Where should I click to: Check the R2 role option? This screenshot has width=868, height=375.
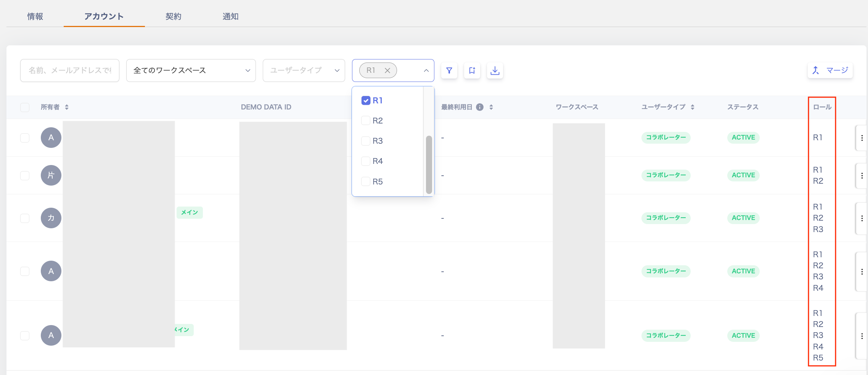click(x=366, y=121)
